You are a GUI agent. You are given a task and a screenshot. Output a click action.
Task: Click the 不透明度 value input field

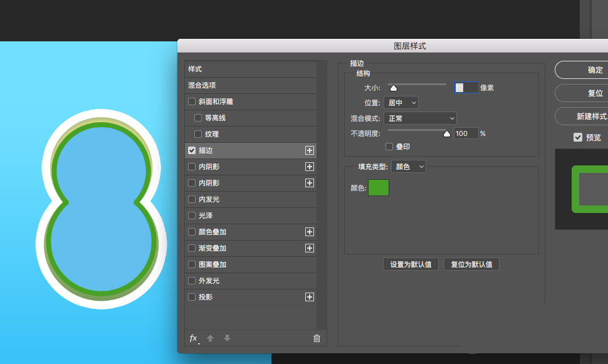coord(466,133)
